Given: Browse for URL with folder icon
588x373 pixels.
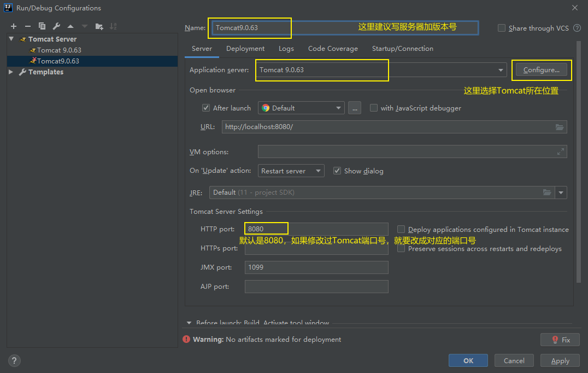Looking at the screenshot, I should 560,126.
